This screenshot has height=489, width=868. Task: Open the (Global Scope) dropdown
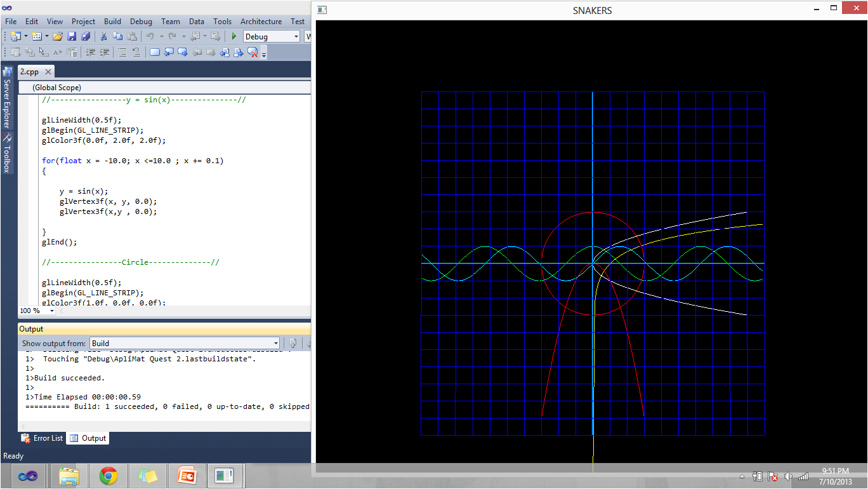[165, 88]
